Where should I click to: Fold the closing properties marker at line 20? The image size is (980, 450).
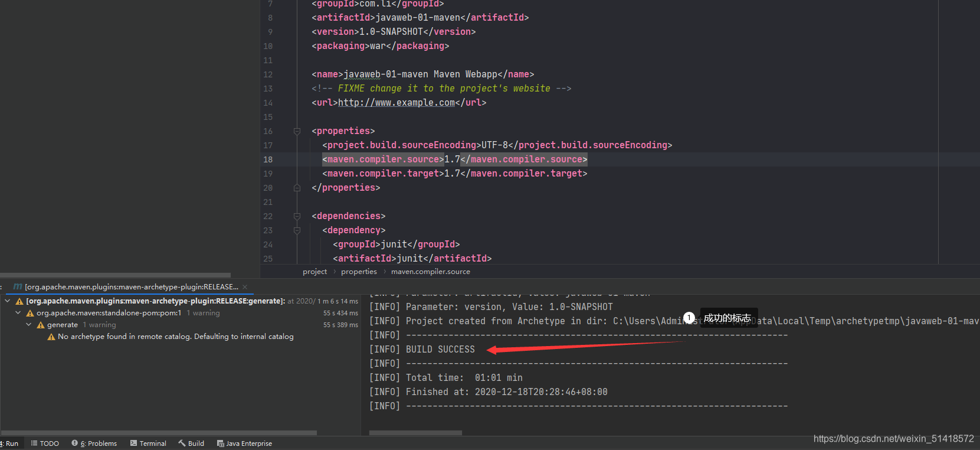(297, 188)
